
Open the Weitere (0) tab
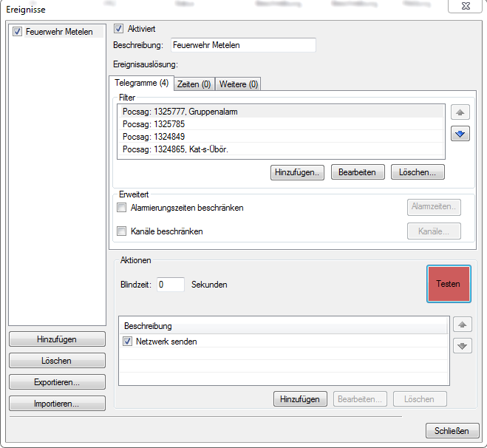[x=238, y=84]
